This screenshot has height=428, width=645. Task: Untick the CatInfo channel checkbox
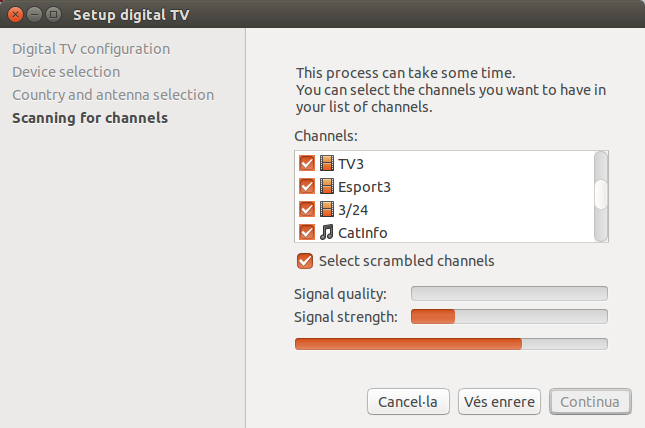click(307, 232)
